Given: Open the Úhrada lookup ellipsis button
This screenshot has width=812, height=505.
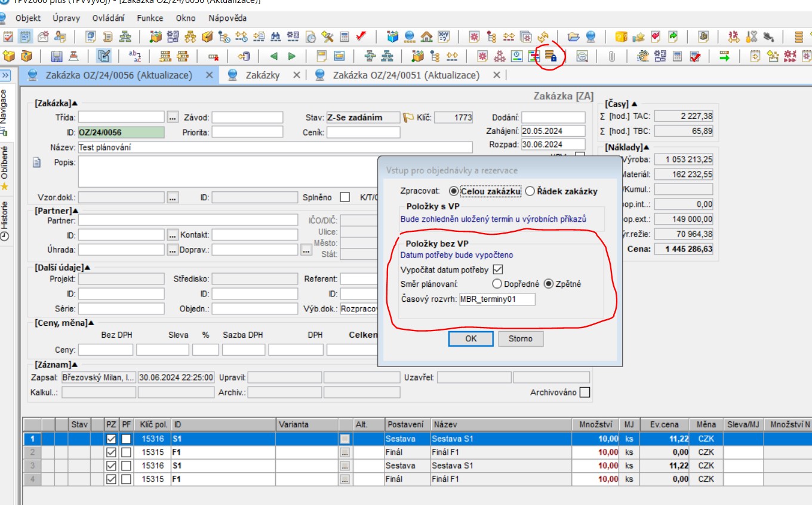Looking at the screenshot, I should pyautogui.click(x=173, y=249).
